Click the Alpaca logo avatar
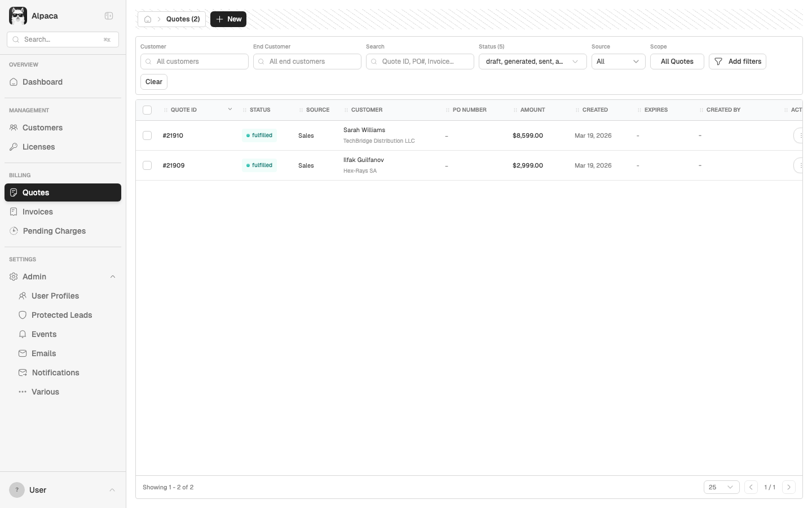812x508 pixels. pyautogui.click(x=18, y=16)
